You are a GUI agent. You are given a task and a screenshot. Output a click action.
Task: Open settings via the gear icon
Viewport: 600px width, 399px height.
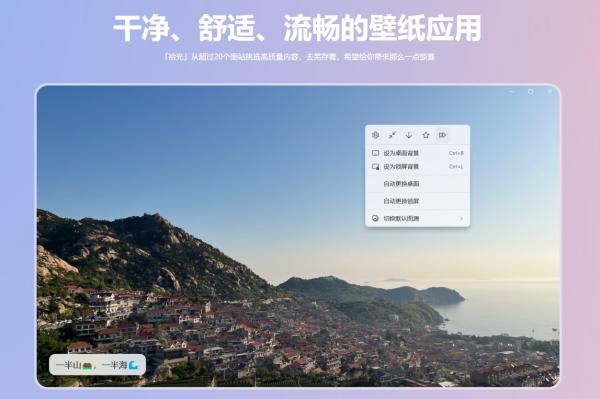375,135
